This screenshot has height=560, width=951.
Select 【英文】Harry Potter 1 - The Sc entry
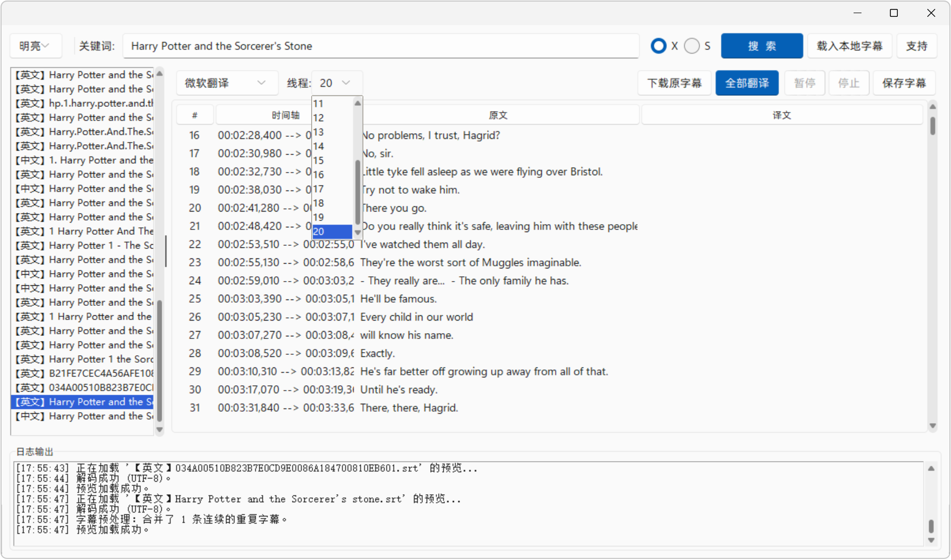tap(83, 245)
